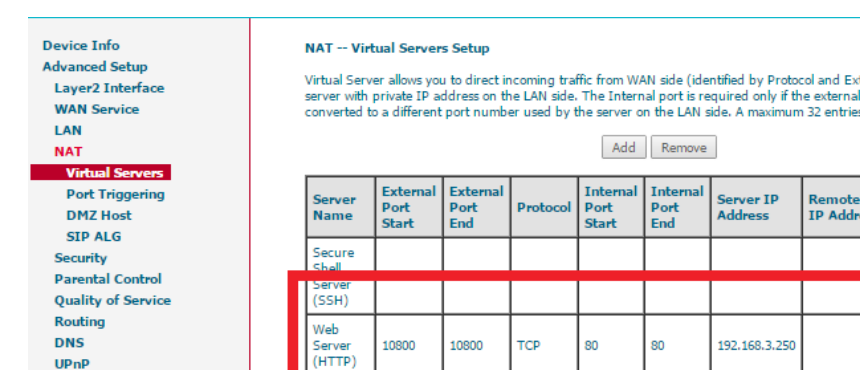The width and height of the screenshot is (860, 370).
Task: Click the External Port End column header
Action: (x=476, y=207)
